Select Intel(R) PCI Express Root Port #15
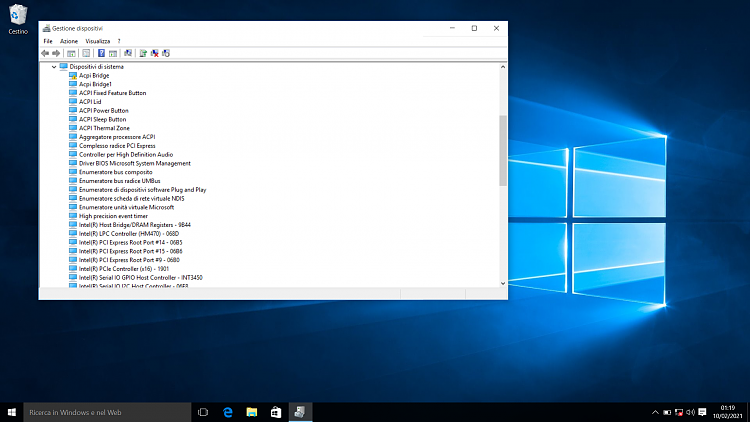The height and width of the screenshot is (422, 750). (131, 251)
